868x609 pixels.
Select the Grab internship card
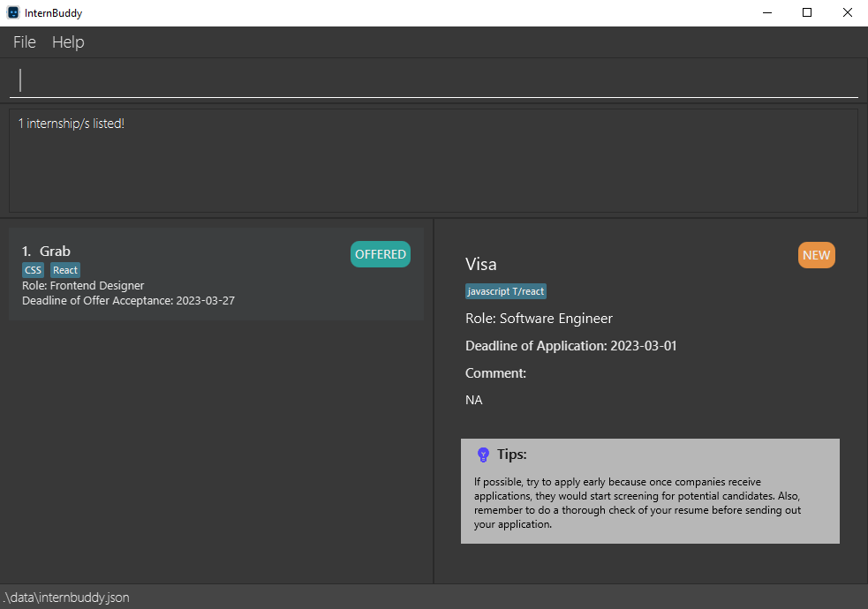(x=216, y=274)
